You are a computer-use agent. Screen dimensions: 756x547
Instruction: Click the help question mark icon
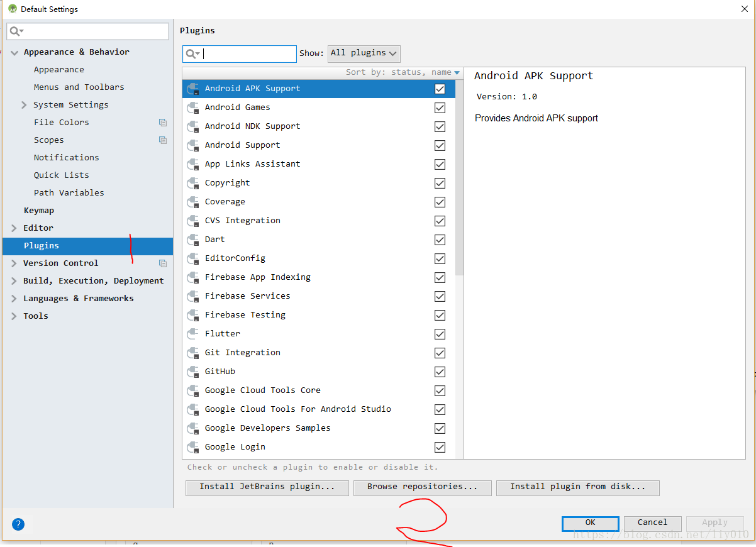(18, 524)
